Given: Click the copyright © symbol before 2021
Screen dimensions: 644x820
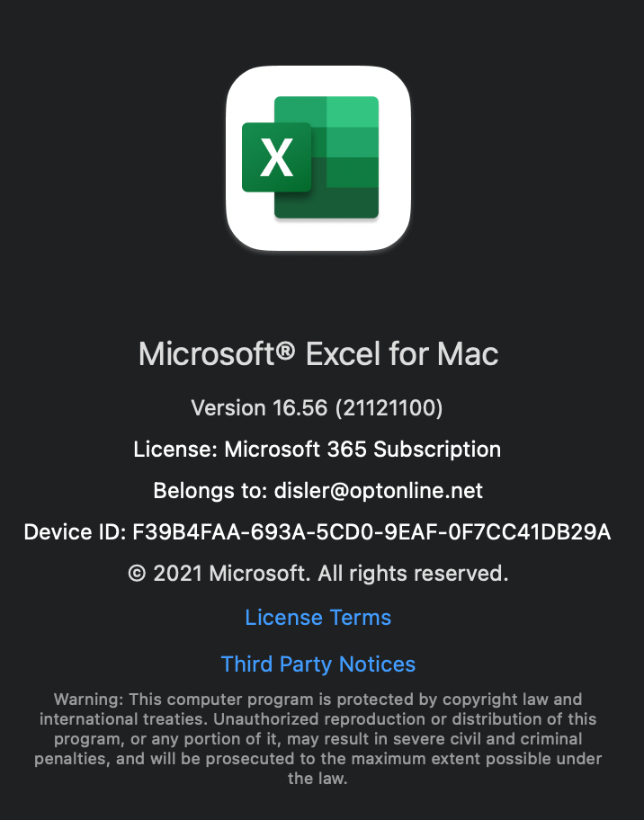Looking at the screenshot, I should [x=137, y=574].
